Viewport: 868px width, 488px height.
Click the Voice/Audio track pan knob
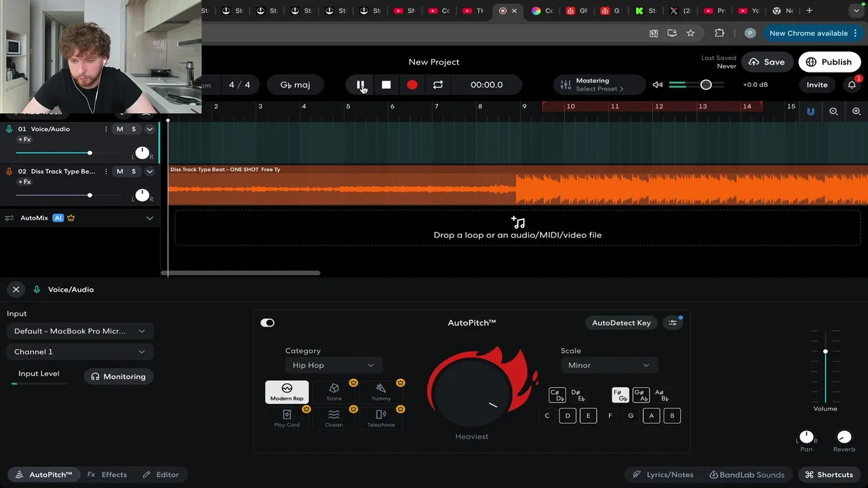point(142,153)
